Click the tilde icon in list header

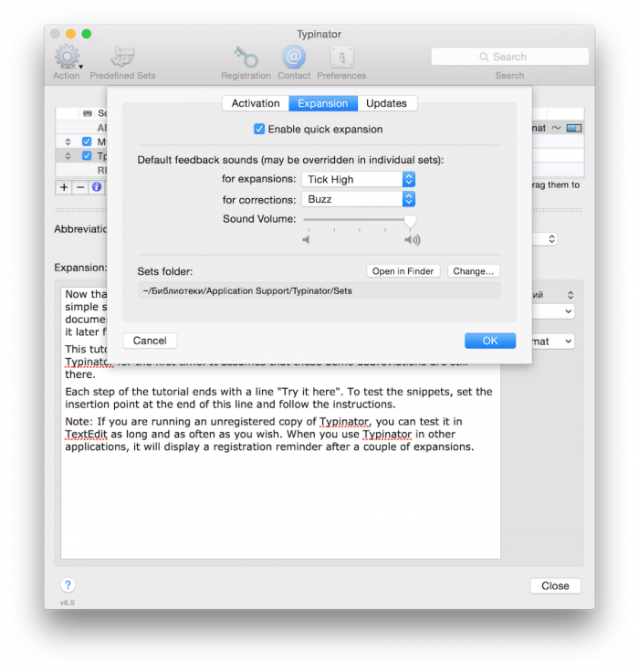(x=556, y=128)
